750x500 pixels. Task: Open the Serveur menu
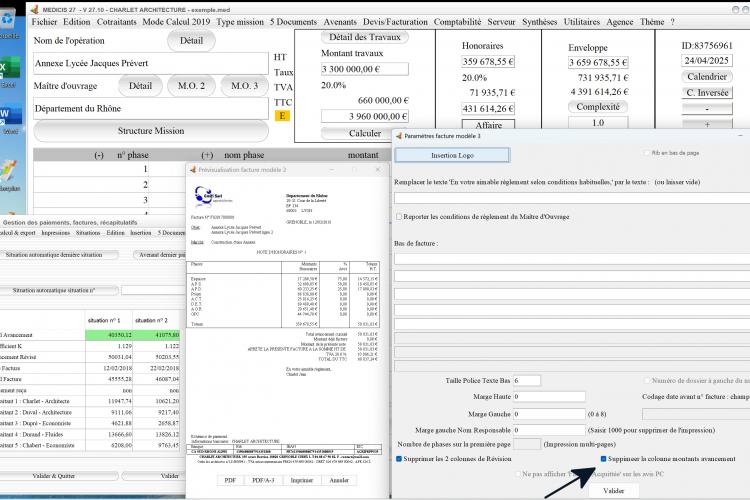pos(501,22)
